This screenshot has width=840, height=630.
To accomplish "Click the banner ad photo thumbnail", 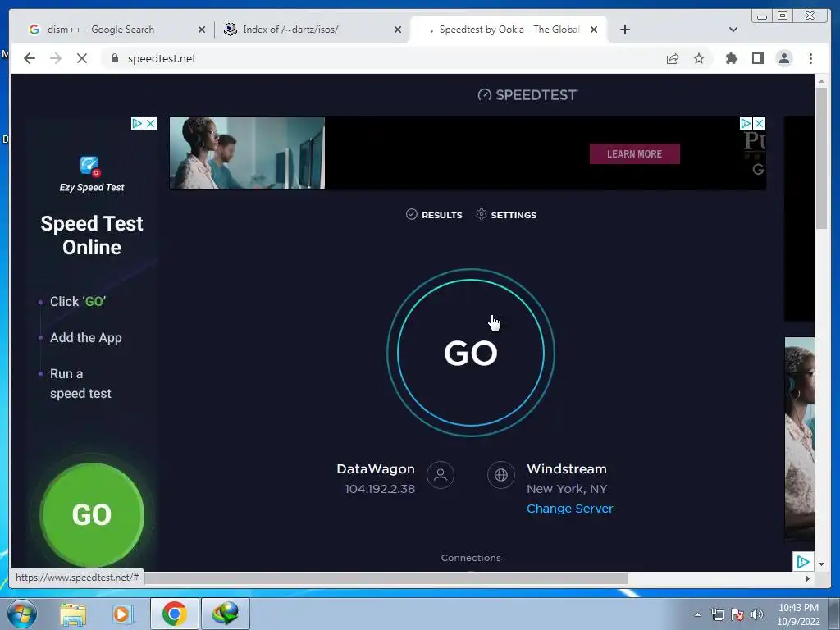I will 247,153.
